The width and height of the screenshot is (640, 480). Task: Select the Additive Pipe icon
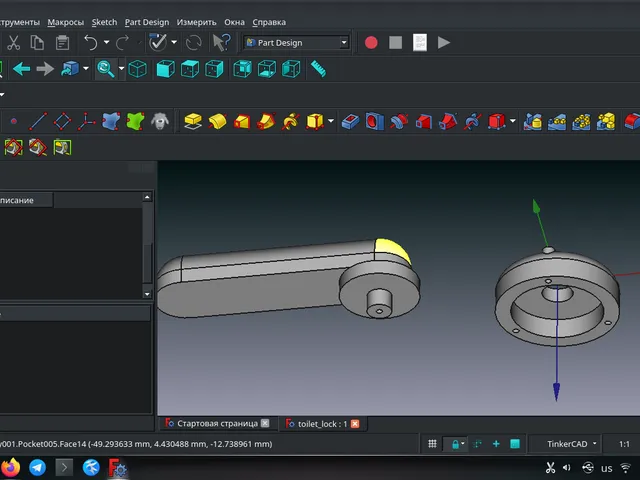pos(266,121)
